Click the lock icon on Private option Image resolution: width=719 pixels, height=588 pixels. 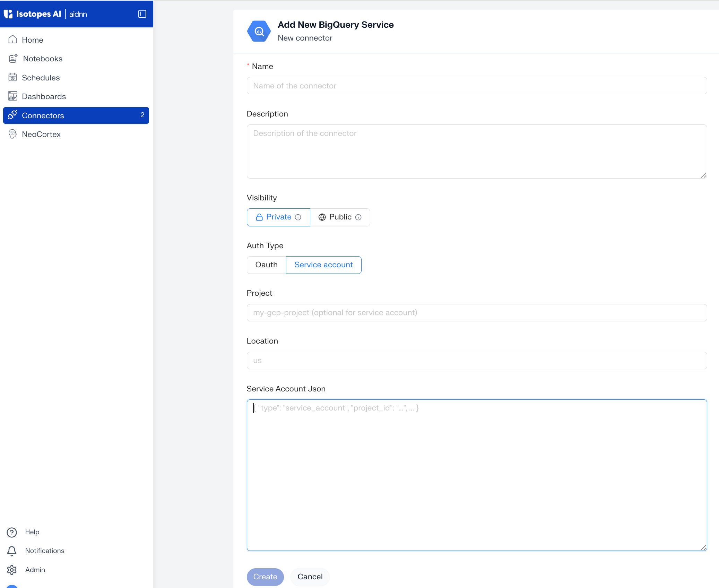(259, 217)
